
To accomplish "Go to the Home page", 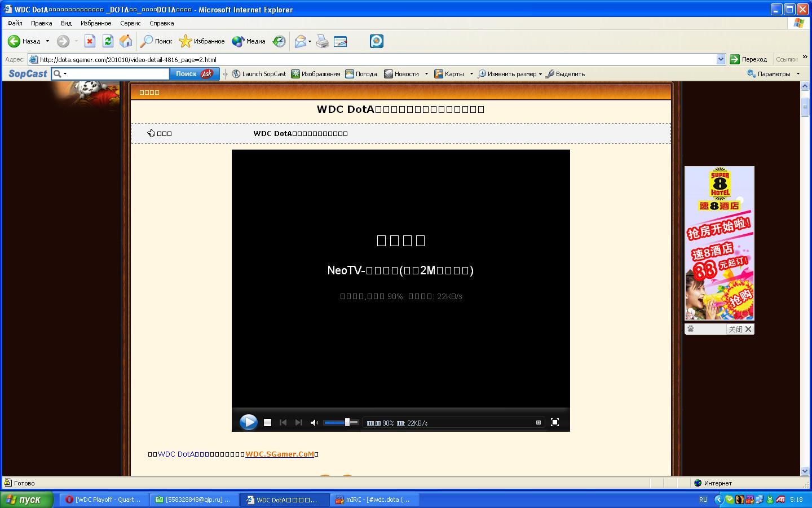I will click(x=126, y=41).
